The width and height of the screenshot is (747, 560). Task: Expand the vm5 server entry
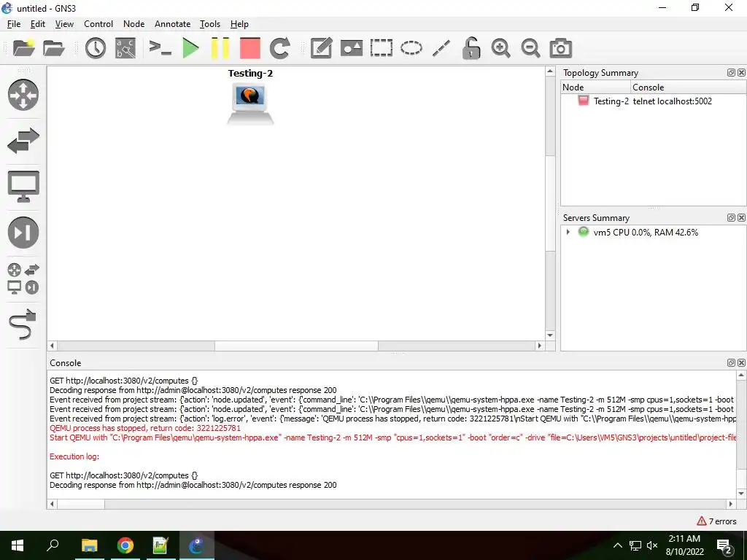568,233
